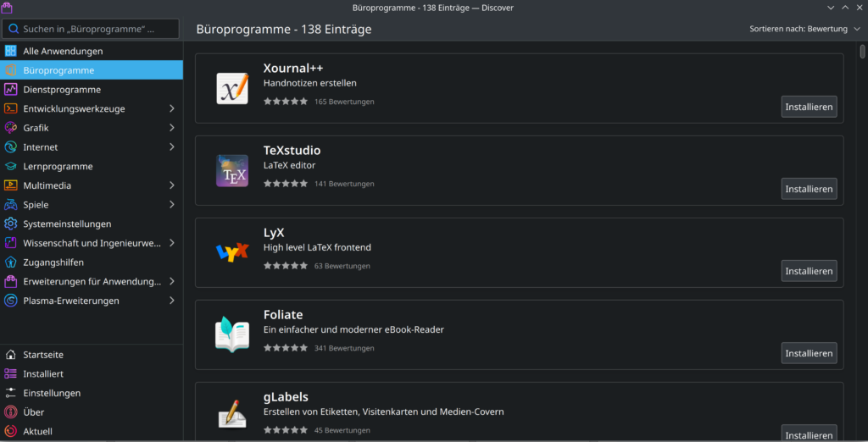Click the Zugangshilfen accessibility icon
The height and width of the screenshot is (442, 868).
pyautogui.click(x=10, y=262)
